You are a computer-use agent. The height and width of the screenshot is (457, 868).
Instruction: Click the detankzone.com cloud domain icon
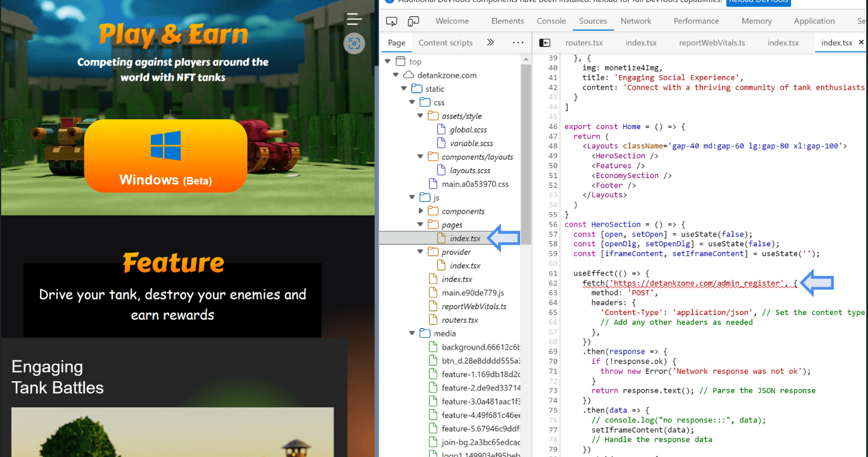(x=409, y=75)
